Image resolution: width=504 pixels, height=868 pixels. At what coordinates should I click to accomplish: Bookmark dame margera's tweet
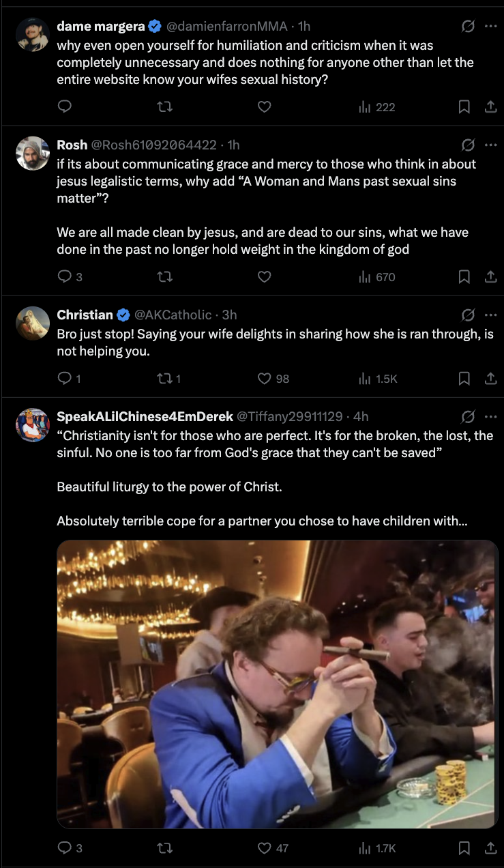pyautogui.click(x=464, y=106)
